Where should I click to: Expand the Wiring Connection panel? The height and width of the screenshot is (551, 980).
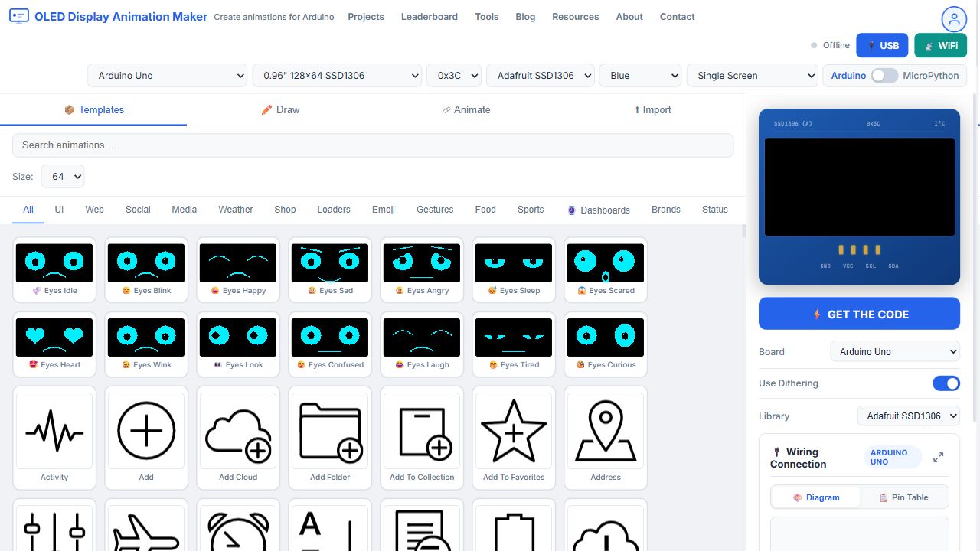(x=938, y=458)
